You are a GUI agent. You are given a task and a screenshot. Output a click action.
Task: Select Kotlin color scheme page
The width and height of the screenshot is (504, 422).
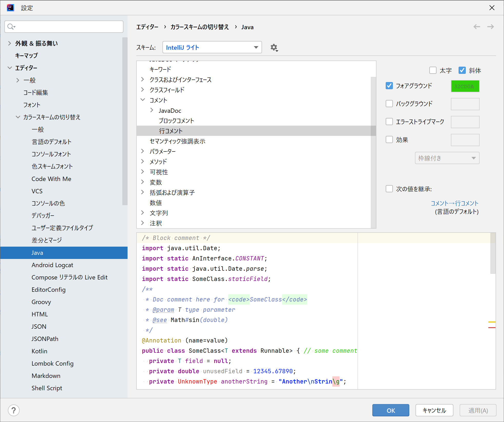tap(40, 351)
